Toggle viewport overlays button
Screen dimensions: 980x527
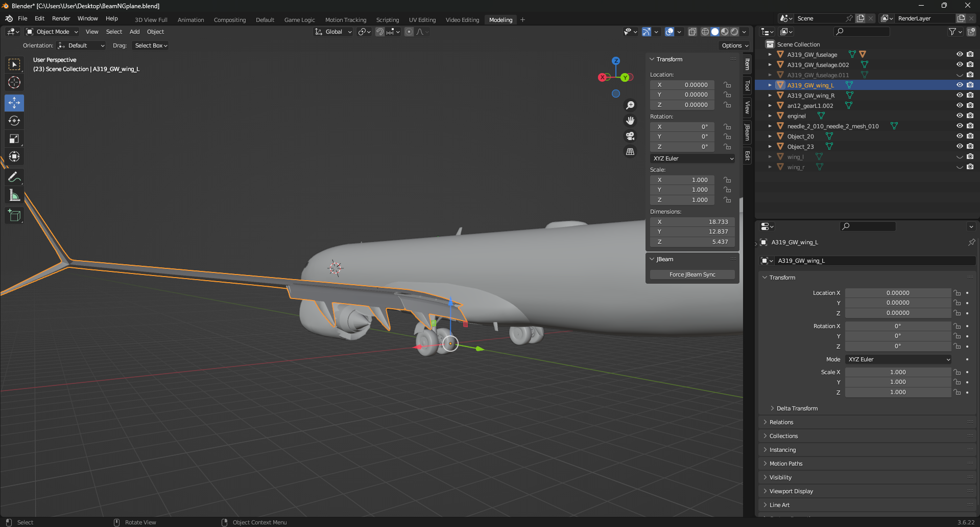670,32
